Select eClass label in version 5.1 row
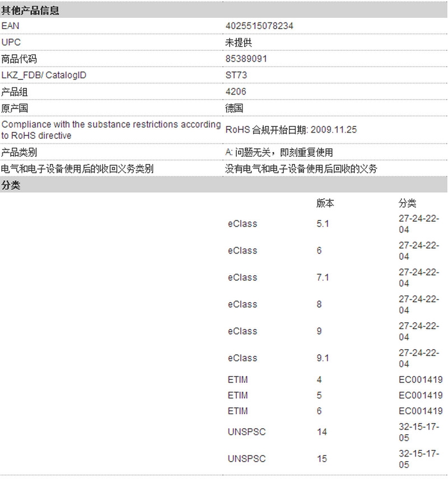 point(242,224)
